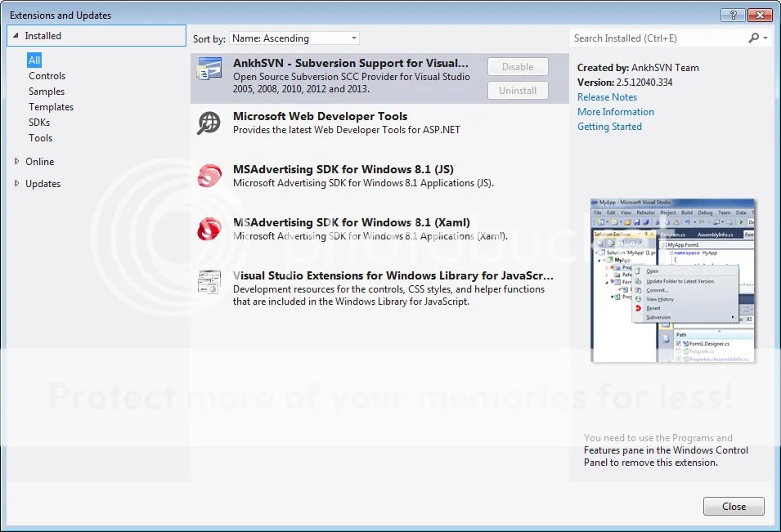
Task: Expand the Online category
Action: pos(16,161)
